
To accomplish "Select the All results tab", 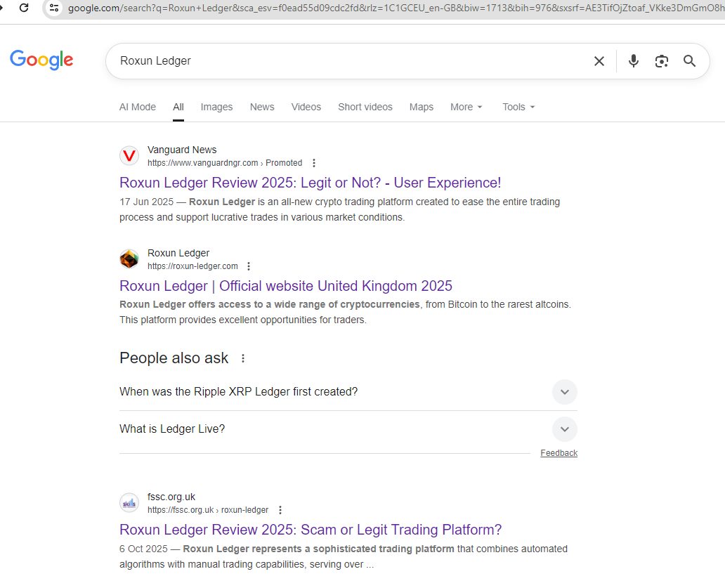I will tap(178, 107).
